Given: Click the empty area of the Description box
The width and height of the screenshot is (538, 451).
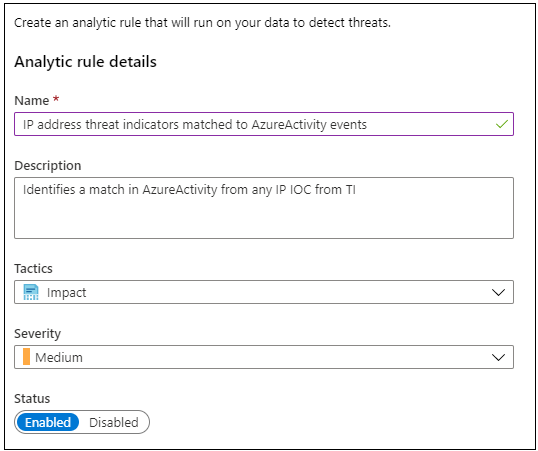Looking at the screenshot, I should point(264,220).
